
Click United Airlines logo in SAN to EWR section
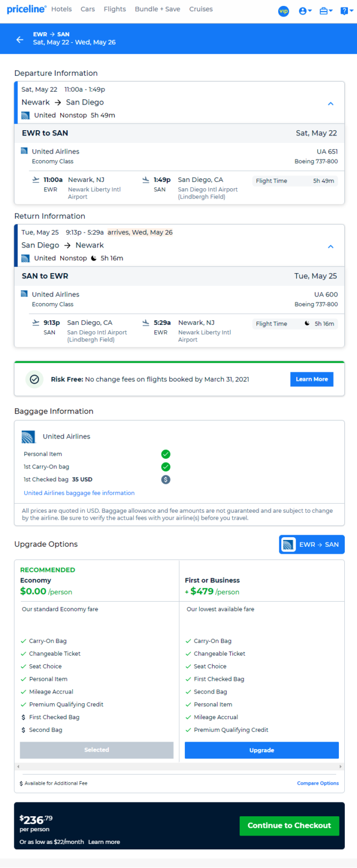click(x=24, y=294)
